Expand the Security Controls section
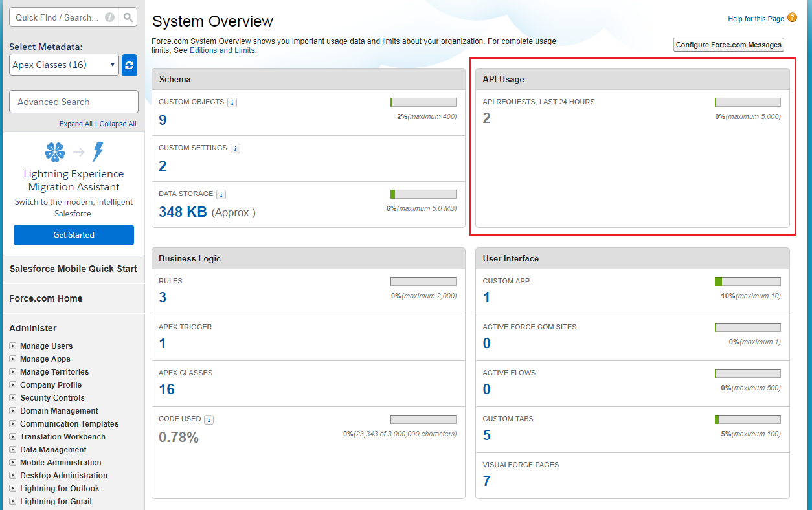This screenshot has width=812, height=510. 52,397
